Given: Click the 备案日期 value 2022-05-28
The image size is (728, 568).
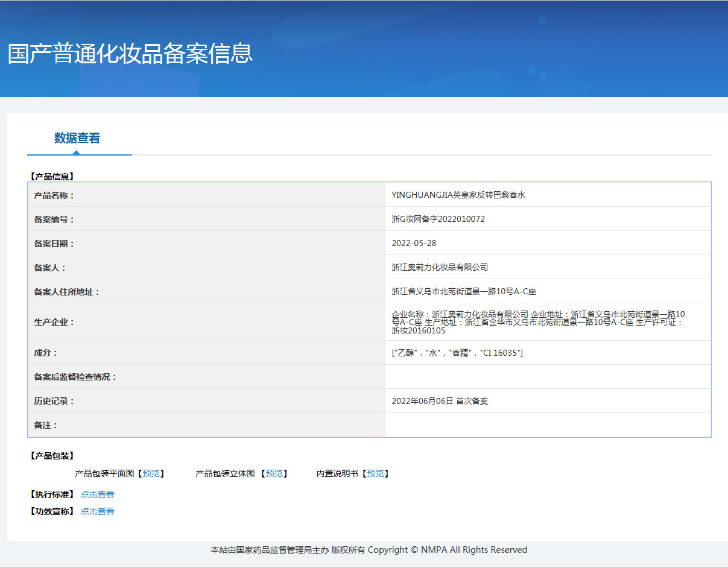Looking at the screenshot, I should (x=414, y=243).
